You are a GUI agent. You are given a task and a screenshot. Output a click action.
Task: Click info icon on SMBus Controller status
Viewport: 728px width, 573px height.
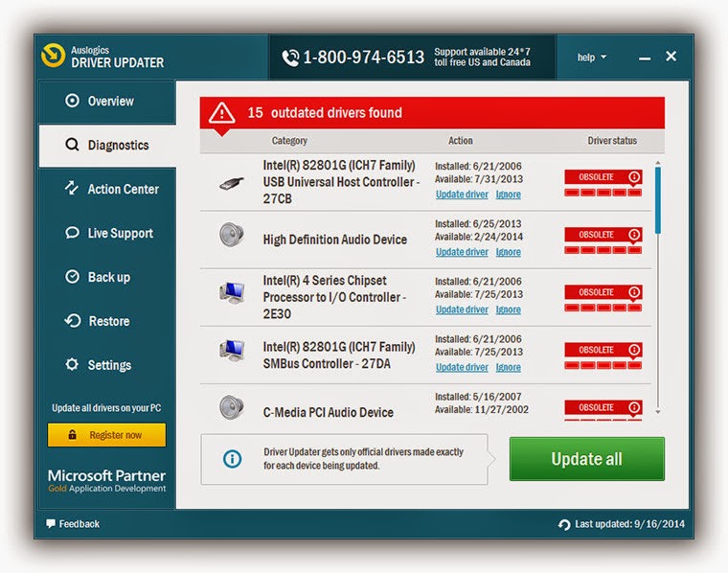click(x=634, y=350)
